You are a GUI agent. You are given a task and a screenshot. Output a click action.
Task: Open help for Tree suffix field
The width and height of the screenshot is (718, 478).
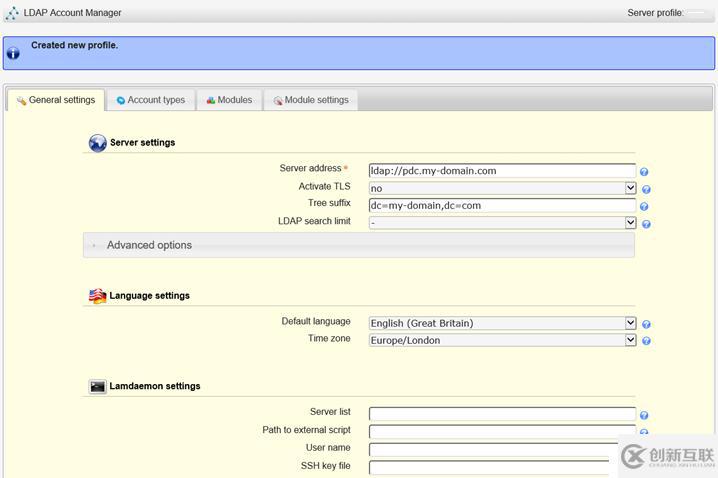click(x=644, y=206)
